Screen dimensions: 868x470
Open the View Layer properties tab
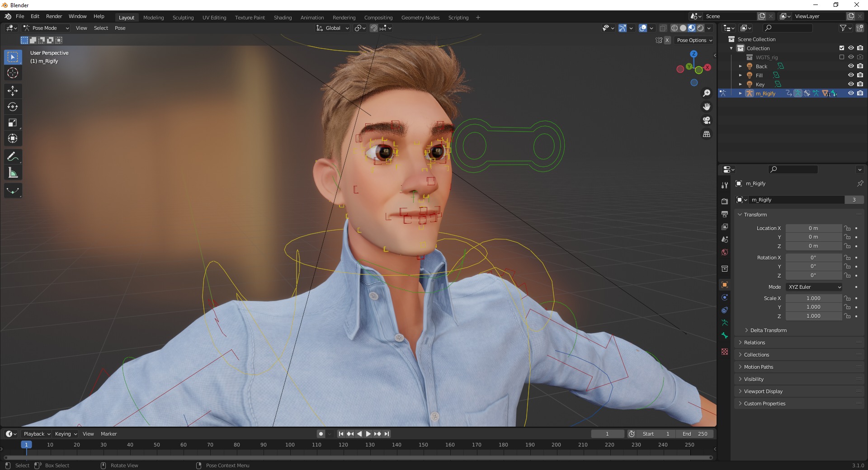(725, 226)
